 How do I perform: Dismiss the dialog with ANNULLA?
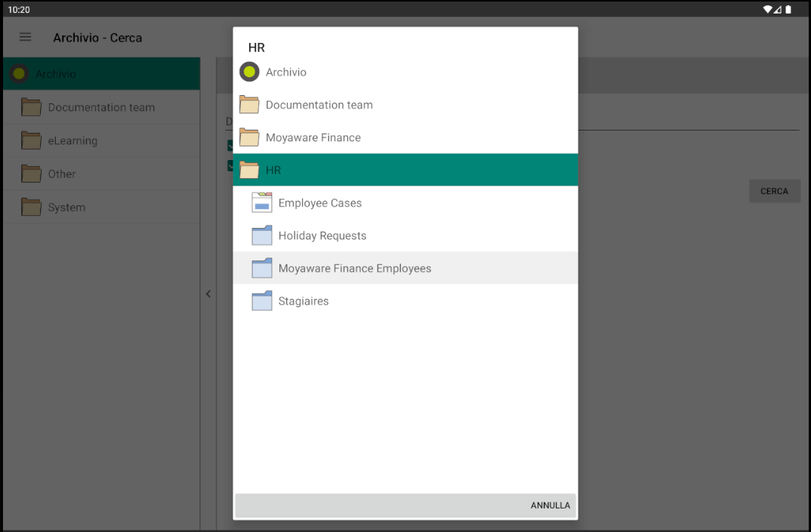tap(550, 506)
